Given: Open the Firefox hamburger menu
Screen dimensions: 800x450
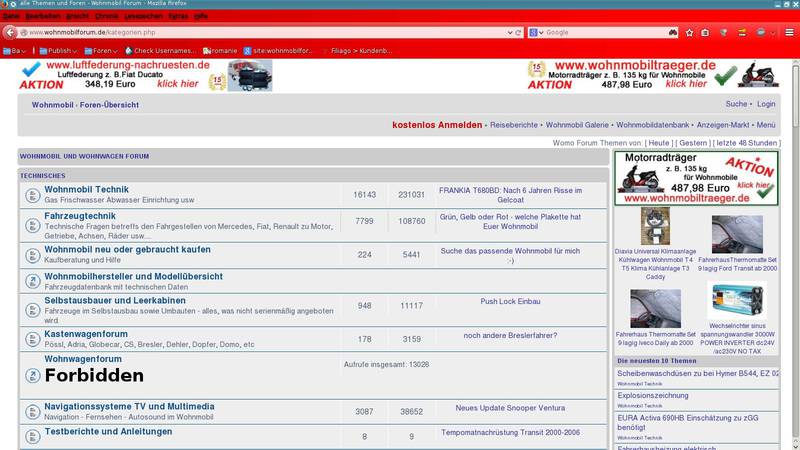Looking at the screenshot, I should coord(789,32).
